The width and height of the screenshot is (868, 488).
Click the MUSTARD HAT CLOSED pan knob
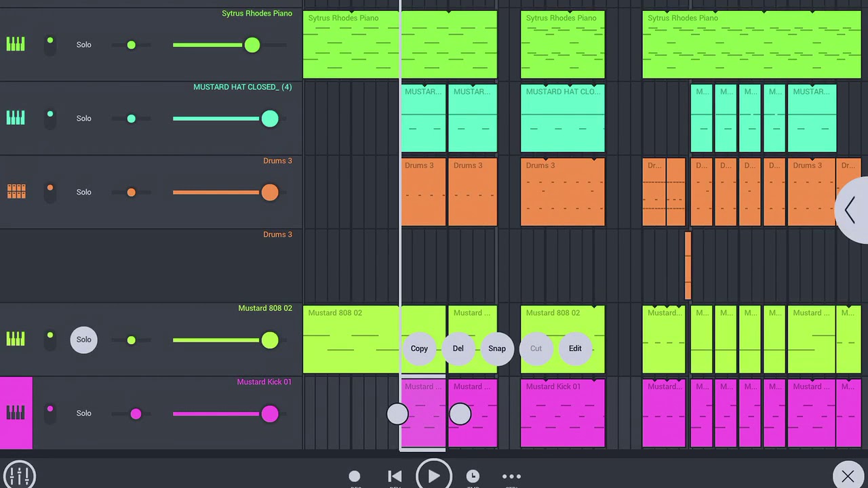(131, 119)
